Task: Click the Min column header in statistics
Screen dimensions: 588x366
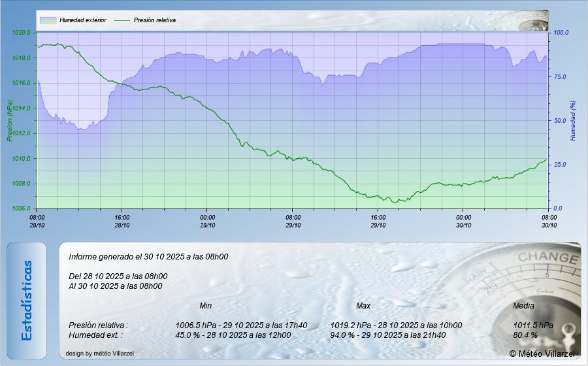Action: point(205,306)
